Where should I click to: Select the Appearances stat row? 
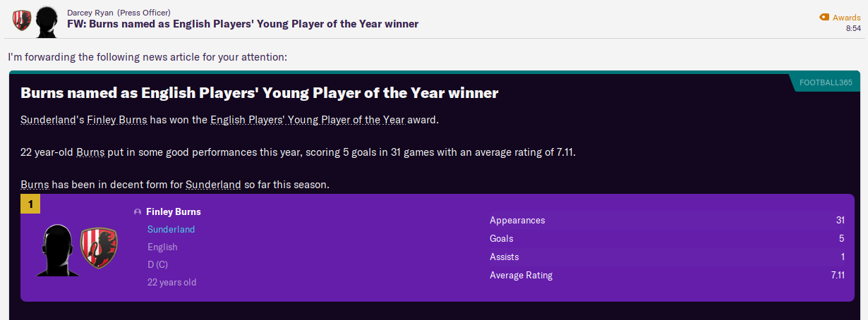(667, 220)
